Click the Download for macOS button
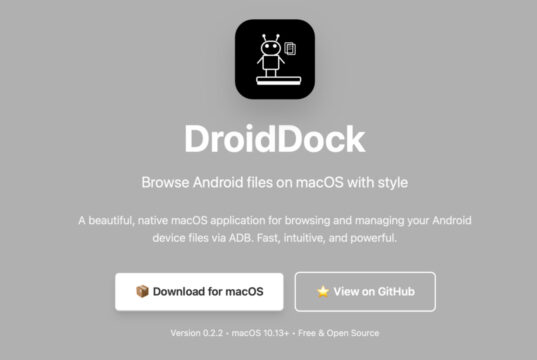This screenshot has height=360, width=537. point(199,292)
